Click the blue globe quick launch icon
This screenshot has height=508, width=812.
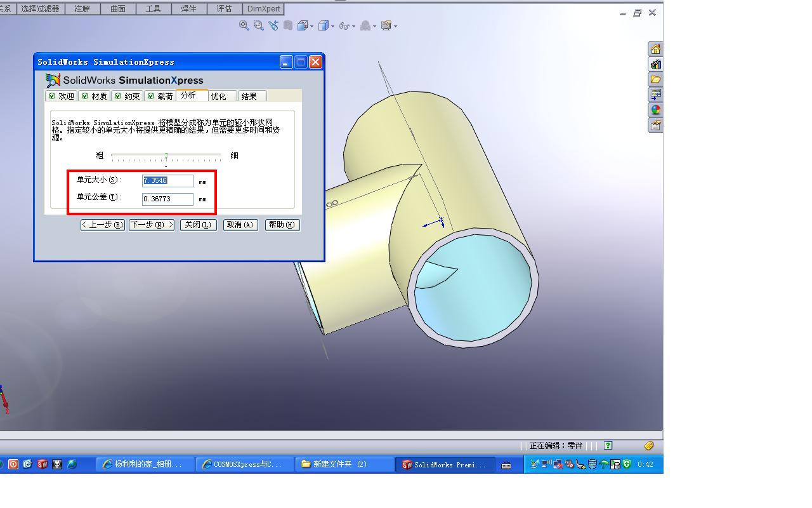[72, 464]
